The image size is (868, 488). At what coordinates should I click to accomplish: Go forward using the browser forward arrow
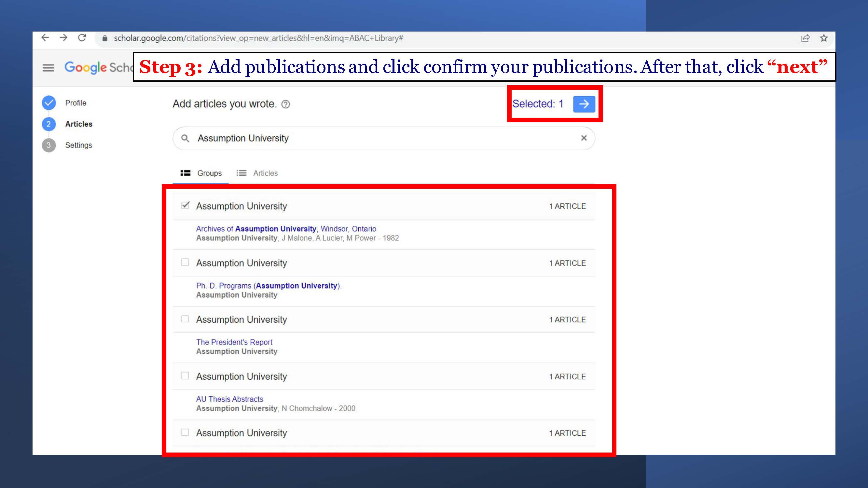(63, 38)
